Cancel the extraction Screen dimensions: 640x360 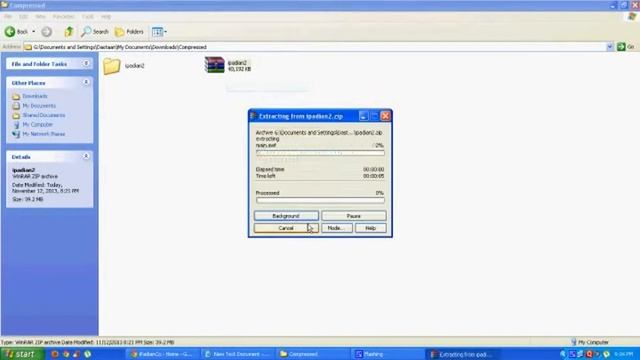click(286, 228)
